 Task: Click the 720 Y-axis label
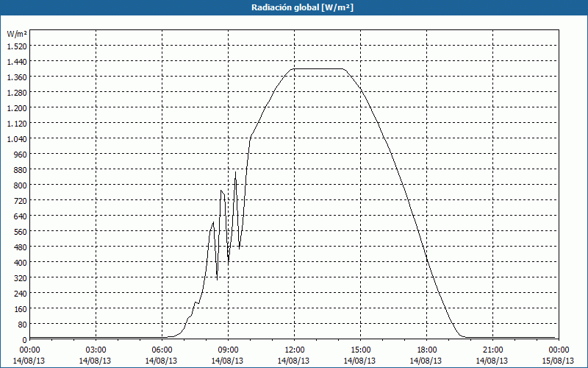pyautogui.click(x=21, y=201)
